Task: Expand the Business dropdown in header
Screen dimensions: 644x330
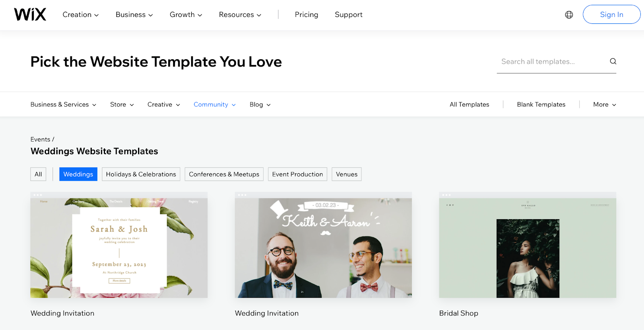Action: pyautogui.click(x=134, y=15)
